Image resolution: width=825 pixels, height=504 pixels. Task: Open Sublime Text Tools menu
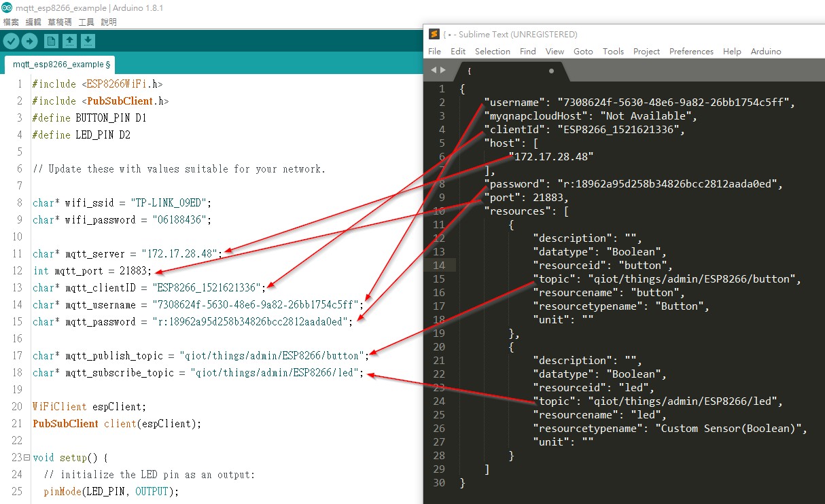click(x=613, y=51)
